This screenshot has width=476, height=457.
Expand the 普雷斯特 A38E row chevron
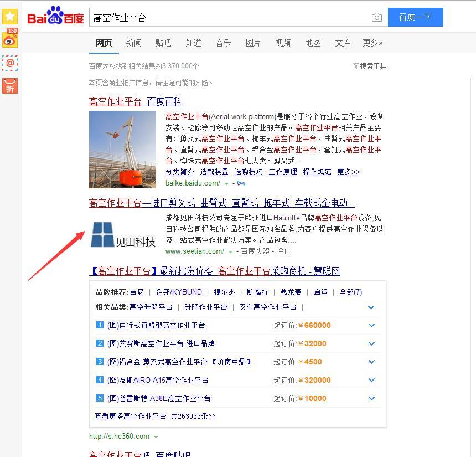(371, 398)
